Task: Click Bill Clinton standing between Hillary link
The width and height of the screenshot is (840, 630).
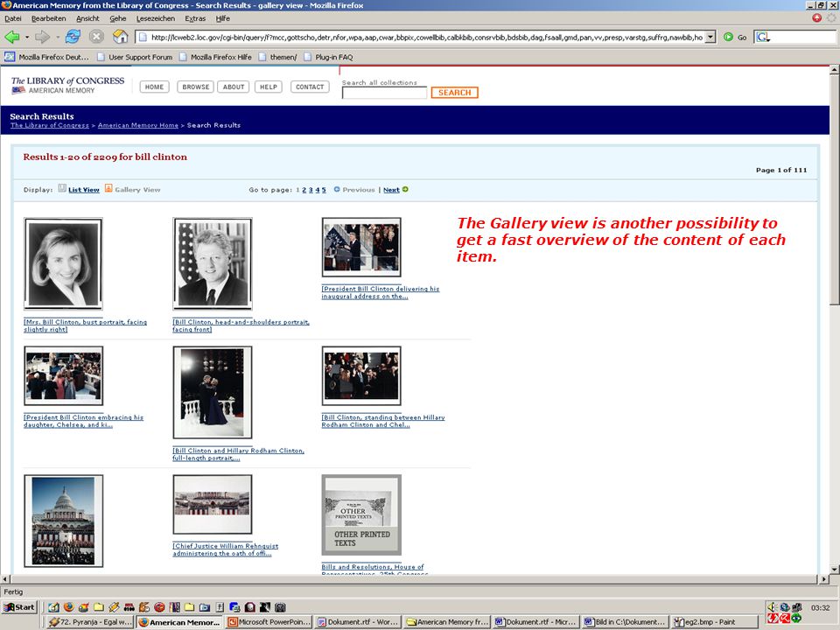Action: [383, 421]
